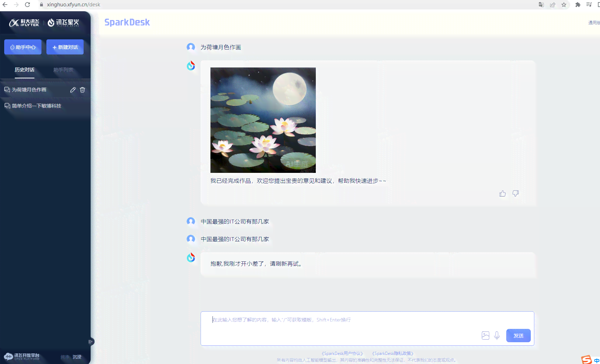Reload the SparkDesk page

pos(27,5)
